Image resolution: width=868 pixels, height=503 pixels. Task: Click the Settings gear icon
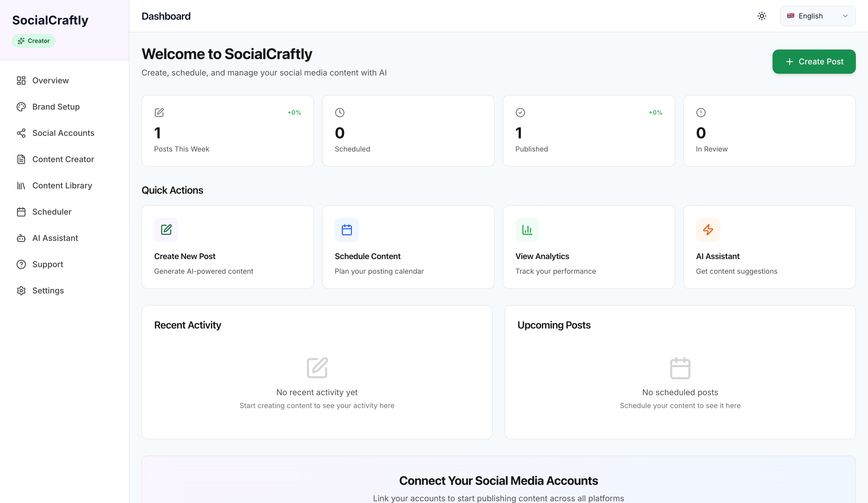point(21,291)
